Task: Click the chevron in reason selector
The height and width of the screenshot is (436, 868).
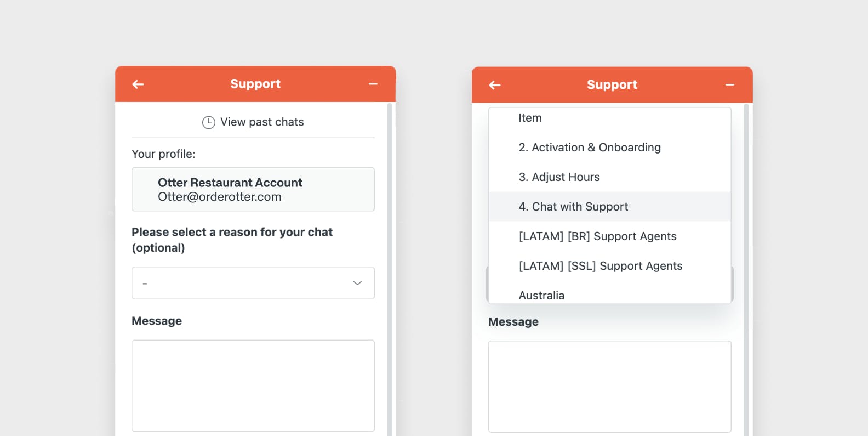Action: pyautogui.click(x=357, y=283)
